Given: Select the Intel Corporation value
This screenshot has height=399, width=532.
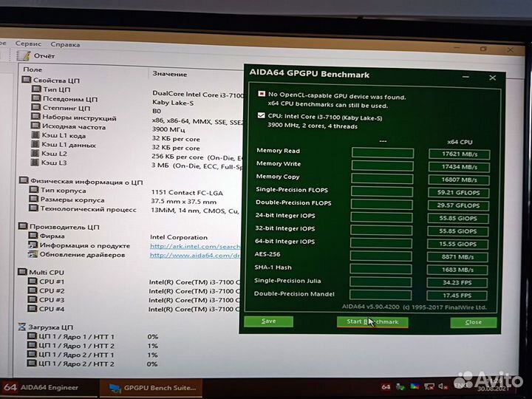Looking at the screenshot, I should pyautogui.click(x=179, y=237).
